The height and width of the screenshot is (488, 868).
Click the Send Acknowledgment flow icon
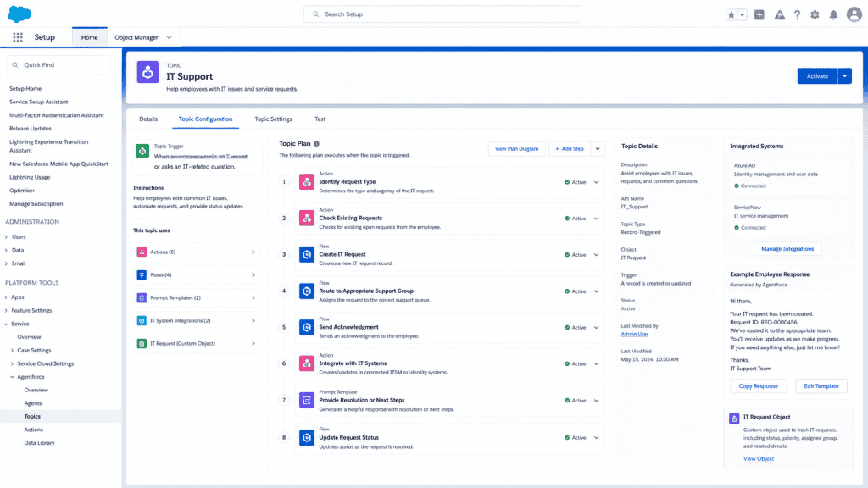pos(307,327)
